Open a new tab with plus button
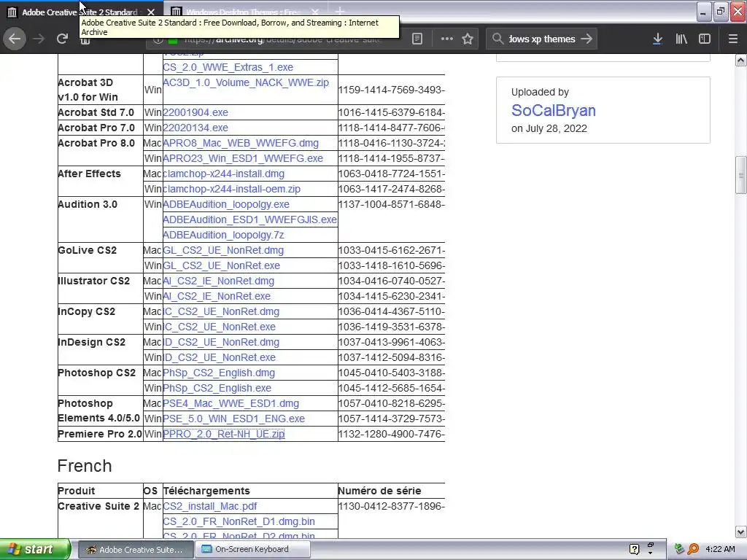 (x=340, y=11)
